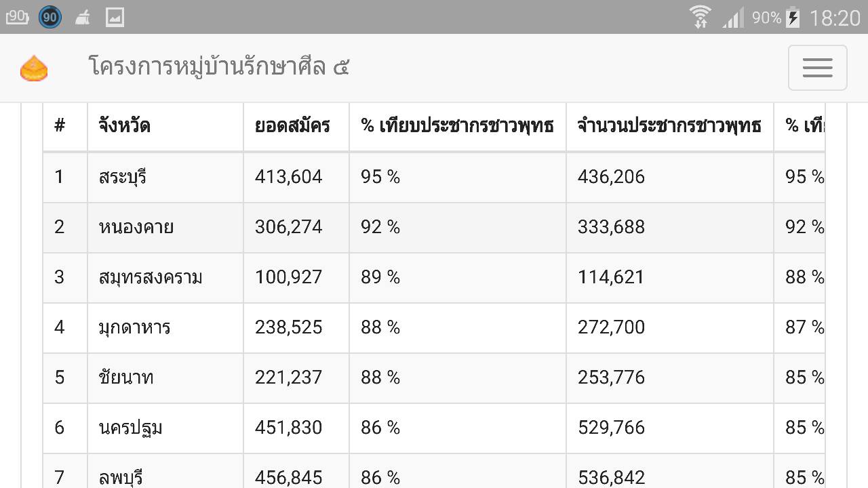Viewport: 868px width, 488px height.
Task: Tap the มุกดาหาร province name
Action: coord(134,328)
